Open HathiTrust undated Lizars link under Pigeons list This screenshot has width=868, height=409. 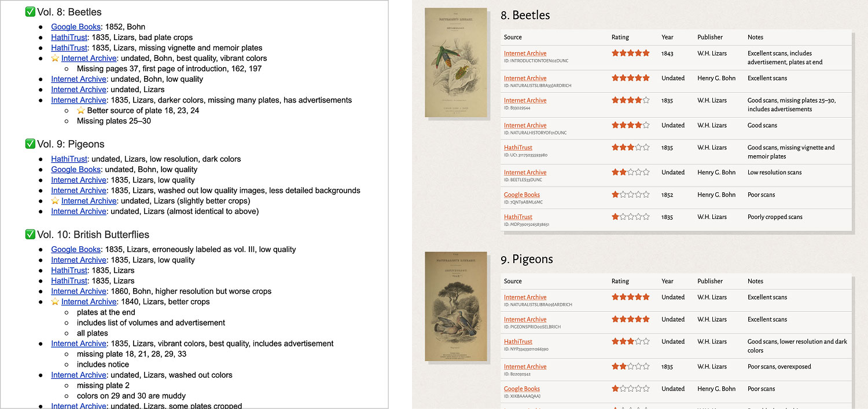(69, 159)
